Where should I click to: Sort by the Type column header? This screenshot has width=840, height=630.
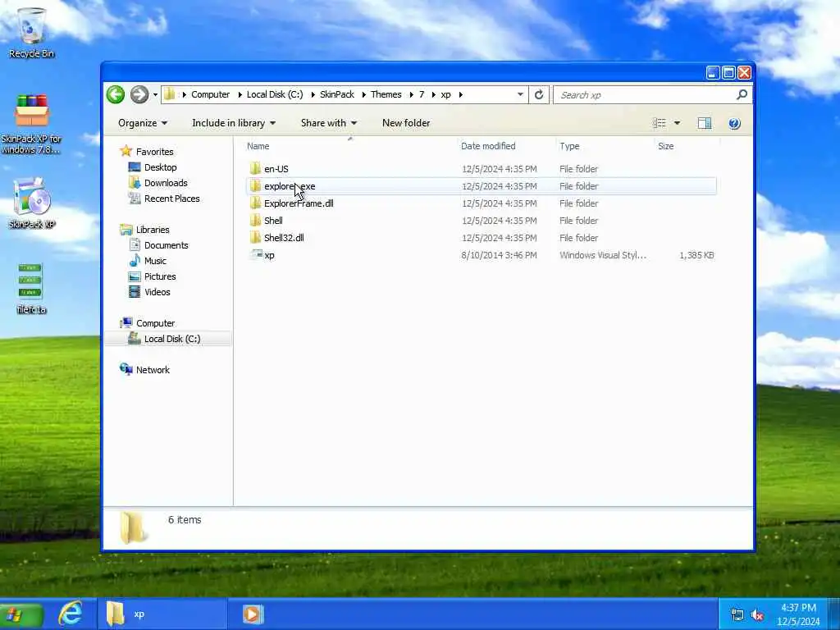tap(605, 146)
